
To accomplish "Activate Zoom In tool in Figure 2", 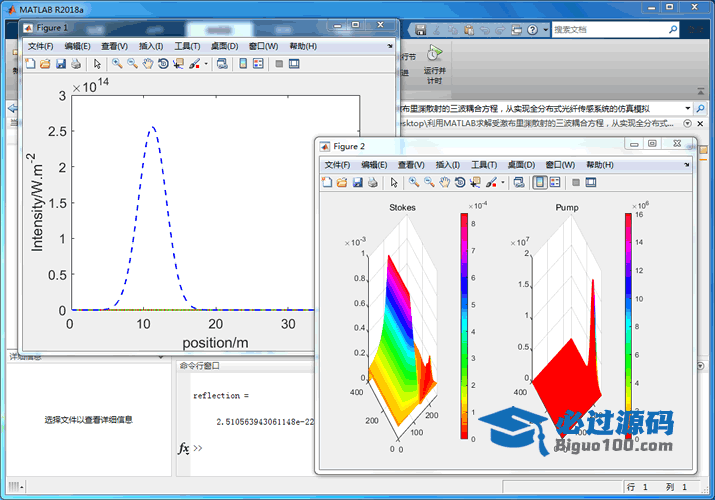I will (x=414, y=182).
